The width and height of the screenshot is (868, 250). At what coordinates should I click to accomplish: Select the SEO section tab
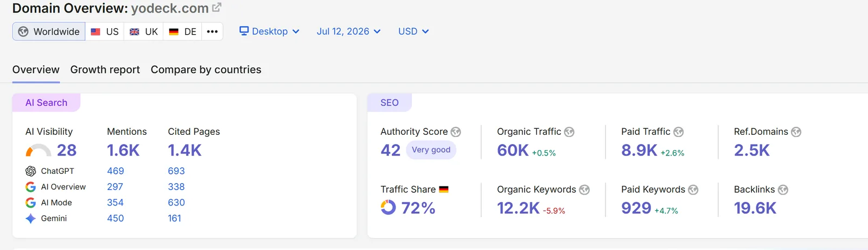pos(390,103)
